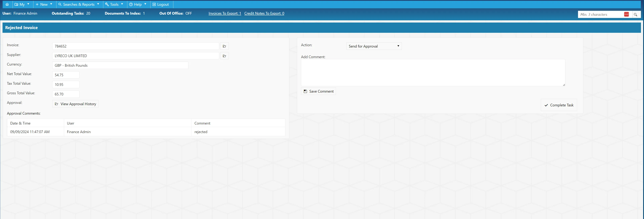Click in the Add Comment text area
The height and width of the screenshot is (219, 644).
[x=433, y=73]
